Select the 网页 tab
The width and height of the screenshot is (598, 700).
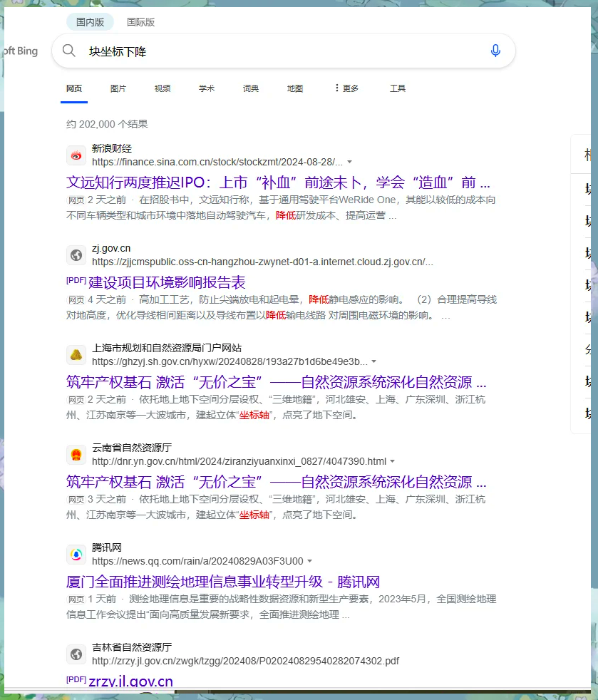click(x=74, y=88)
